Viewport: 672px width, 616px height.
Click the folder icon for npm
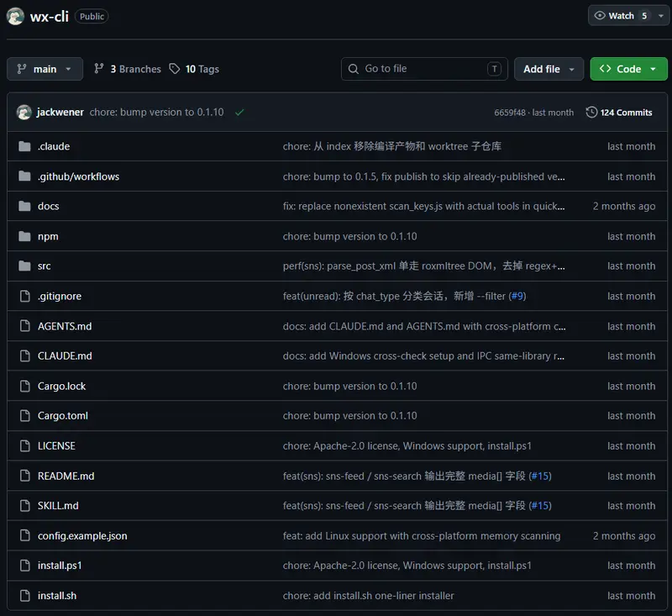tap(25, 236)
